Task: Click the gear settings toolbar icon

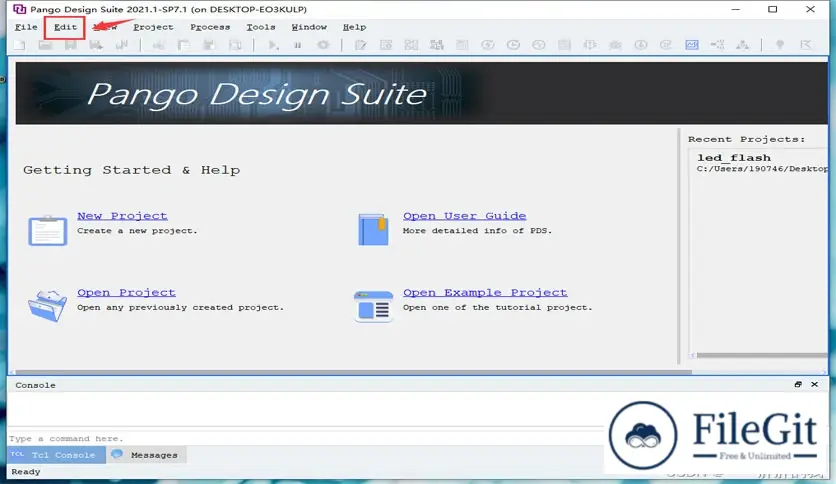Action: 323,45
